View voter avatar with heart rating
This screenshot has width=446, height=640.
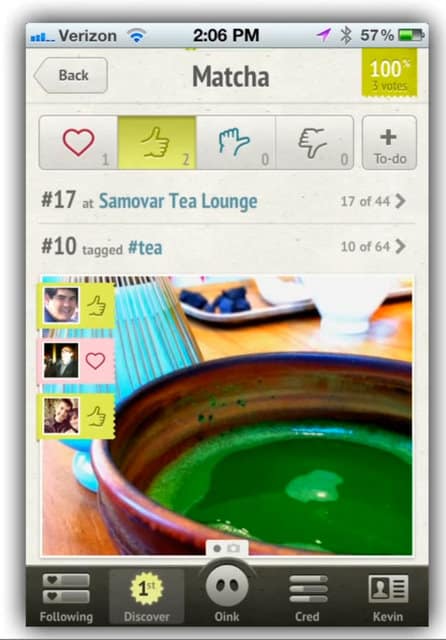tap(61, 360)
